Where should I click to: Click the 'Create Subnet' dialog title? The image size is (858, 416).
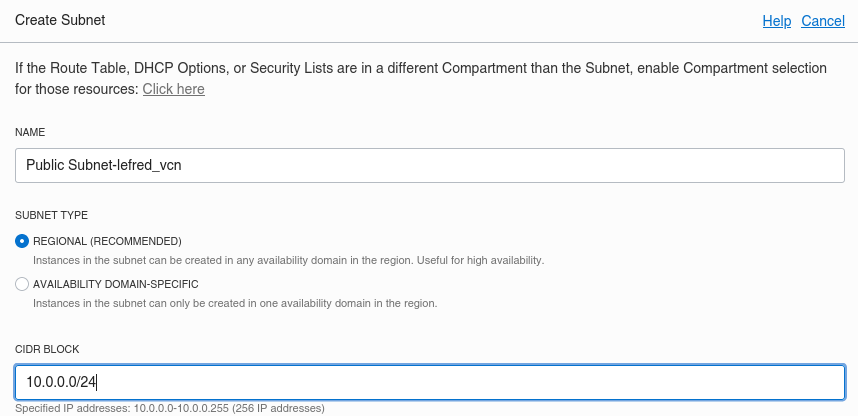coord(60,20)
